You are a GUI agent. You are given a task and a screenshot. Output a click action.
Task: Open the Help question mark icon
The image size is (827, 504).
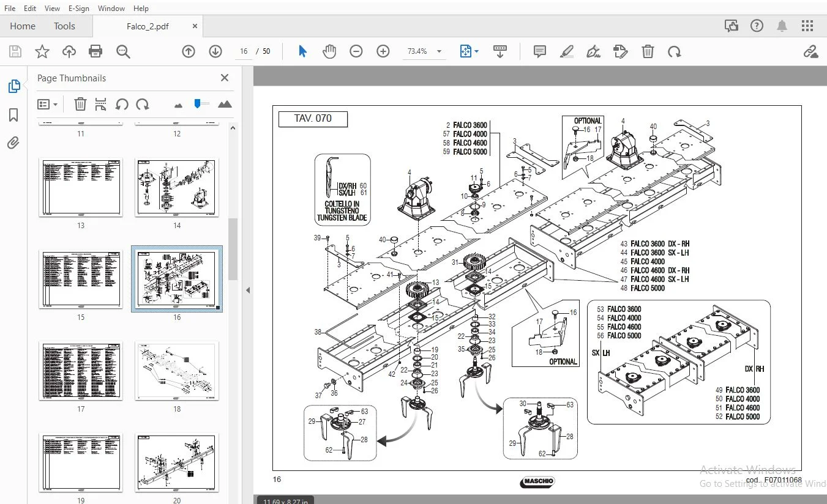757,26
